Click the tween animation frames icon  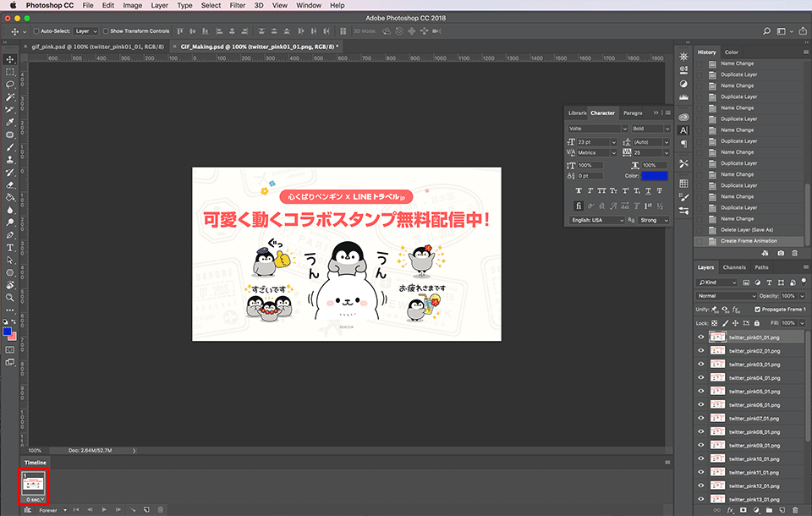(x=133, y=510)
